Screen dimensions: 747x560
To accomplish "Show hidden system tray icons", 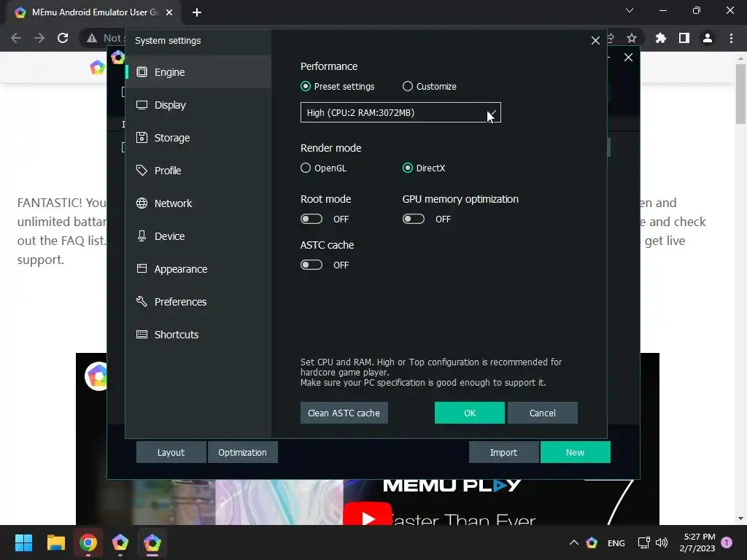I will (x=574, y=542).
